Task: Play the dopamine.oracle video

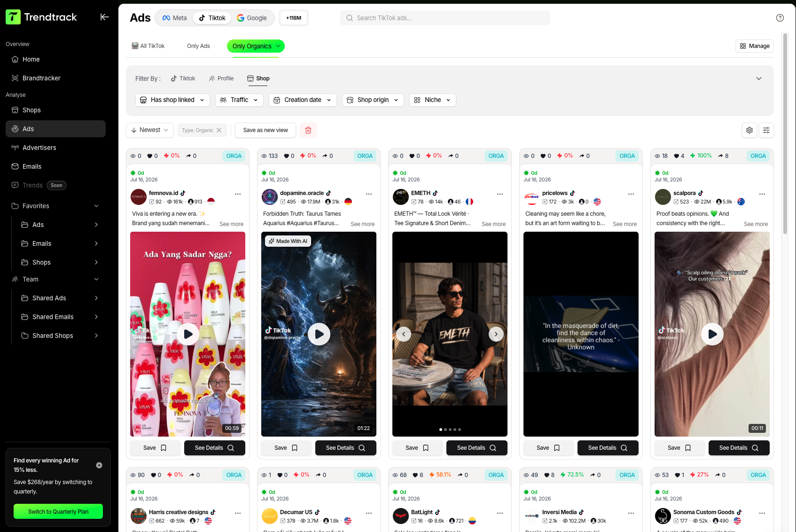Action: (319, 334)
